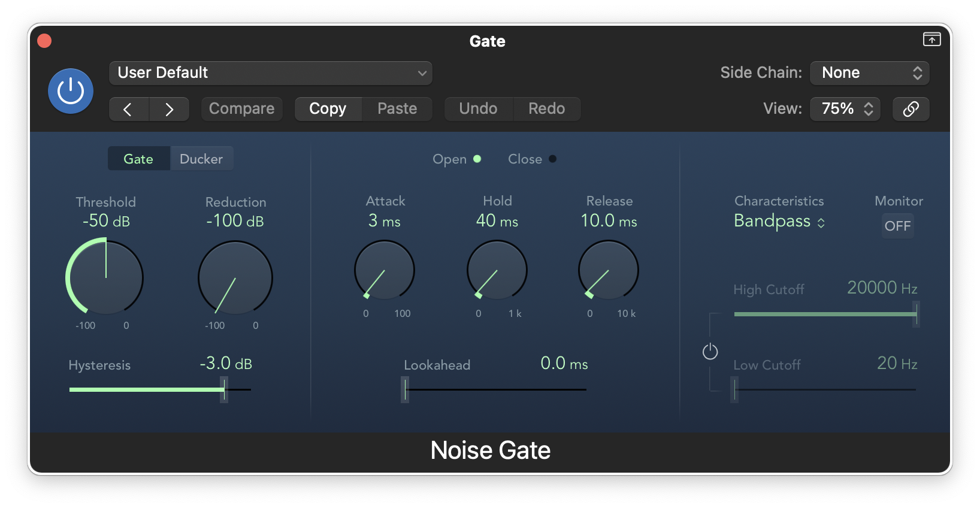Close the Gate window via red button

[44, 41]
